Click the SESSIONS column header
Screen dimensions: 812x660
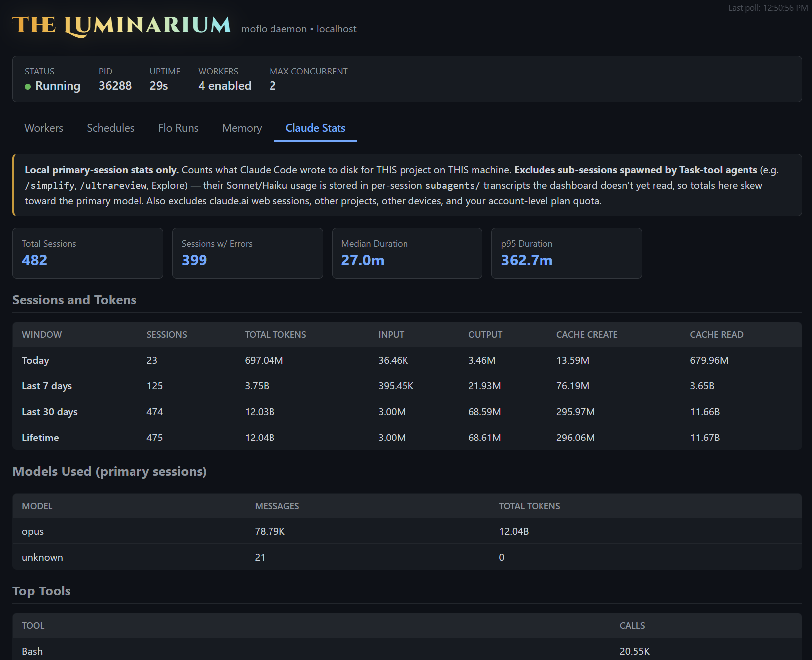click(167, 334)
